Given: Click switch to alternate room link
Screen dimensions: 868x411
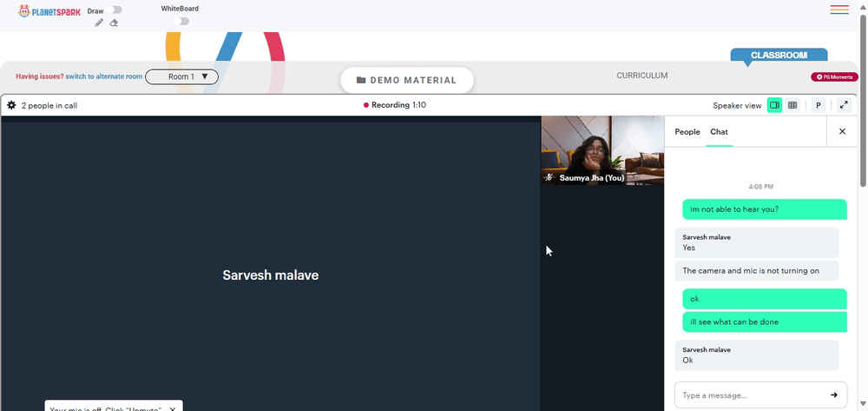Looking at the screenshot, I should pyautogui.click(x=104, y=76).
